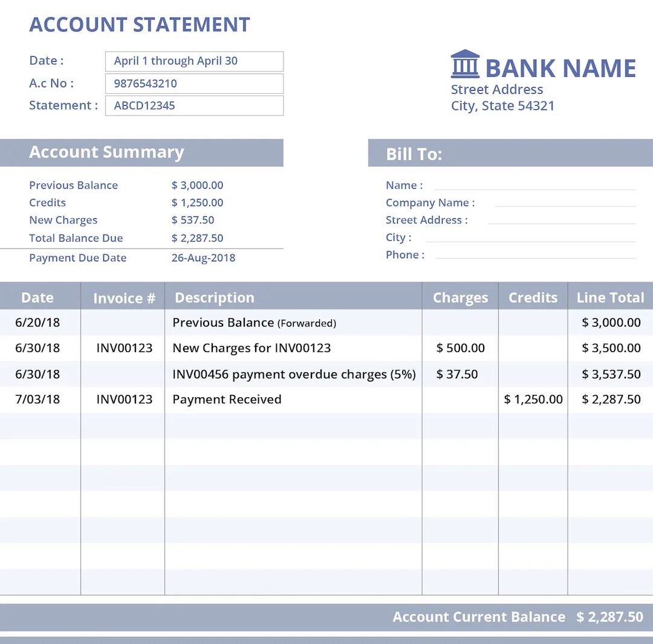Screen dimensions: 653x644
Task: Click invoice cell INV00123 in New Charges row
Action: pos(124,348)
